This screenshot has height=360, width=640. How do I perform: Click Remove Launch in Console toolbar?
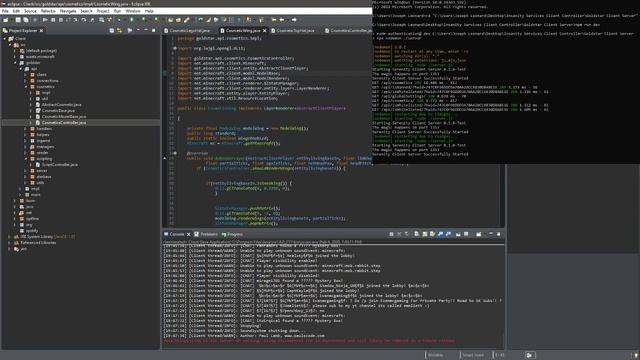pyautogui.click(x=399, y=234)
